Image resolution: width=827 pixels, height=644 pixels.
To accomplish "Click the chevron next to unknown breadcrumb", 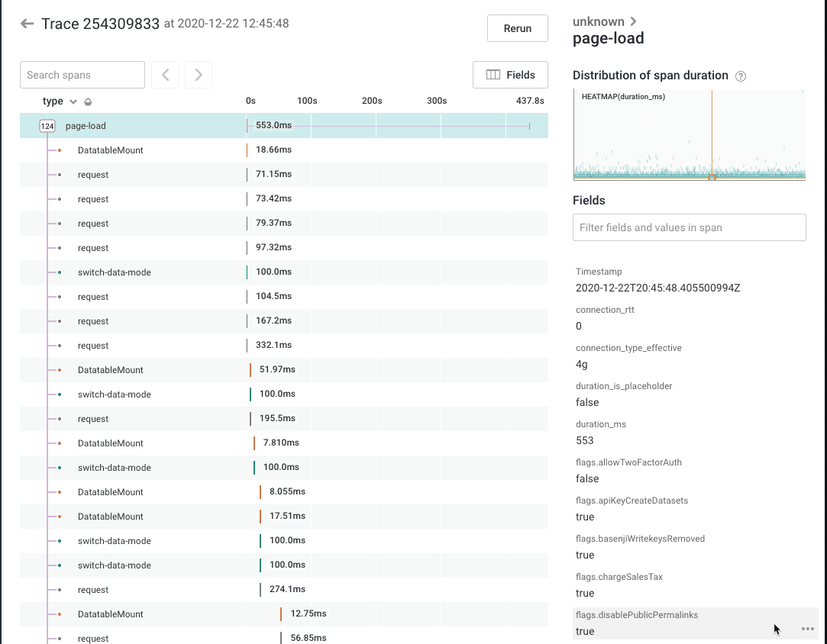I will [x=634, y=22].
